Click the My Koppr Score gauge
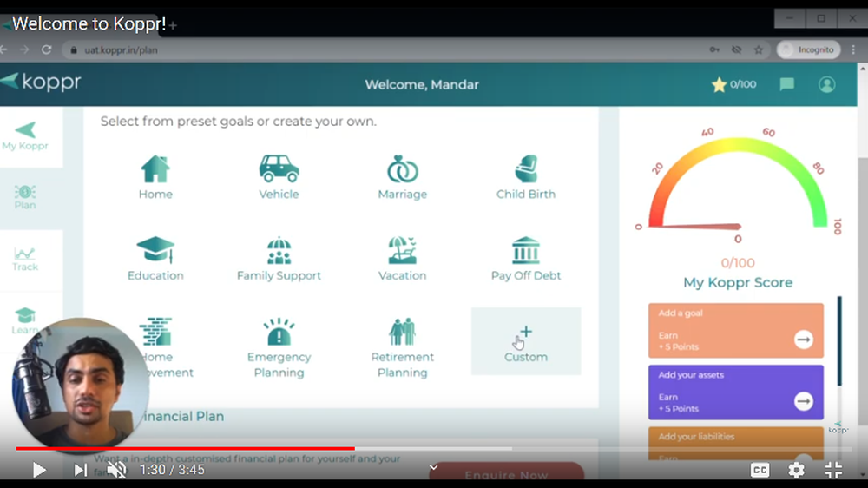Viewport: 868px width, 488px height. point(738,184)
